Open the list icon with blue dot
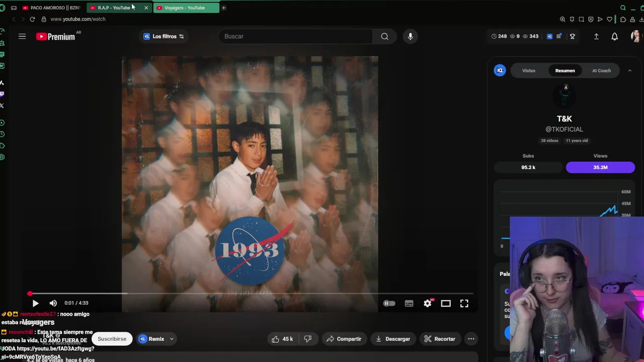Image resolution: width=644 pixels, height=362 pixels. tap(559, 36)
